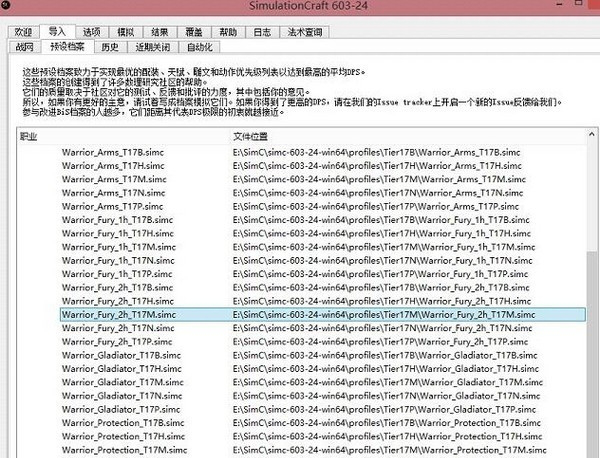600x476 pixels.
Task: Click file path ending Tier17M\Warrior_Gladiator_T17M.simc
Action: (x=388, y=382)
